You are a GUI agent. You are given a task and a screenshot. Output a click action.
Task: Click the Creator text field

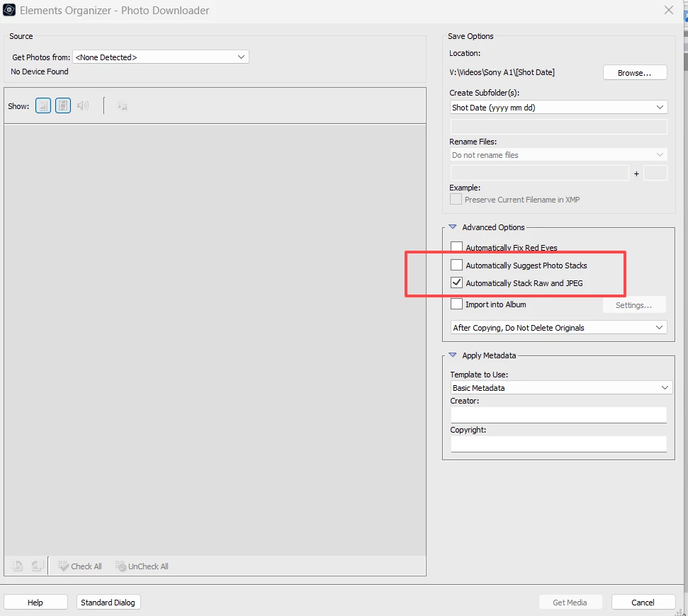(558, 415)
